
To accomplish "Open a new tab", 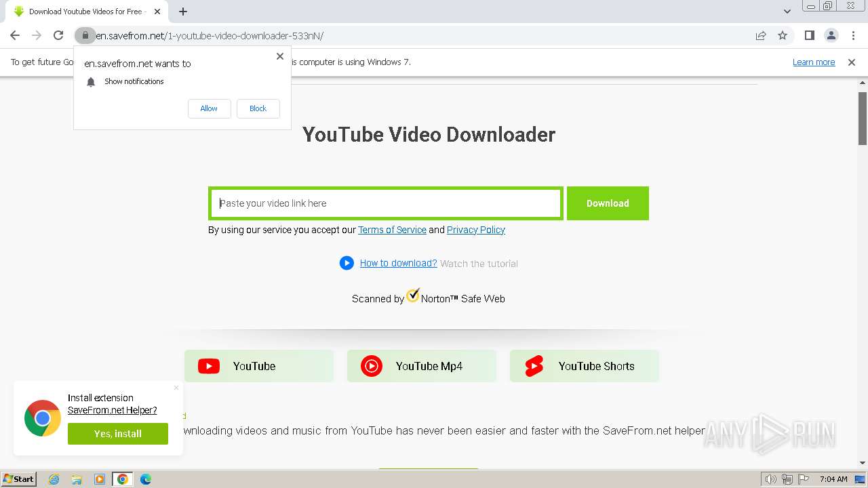I will (x=183, y=11).
